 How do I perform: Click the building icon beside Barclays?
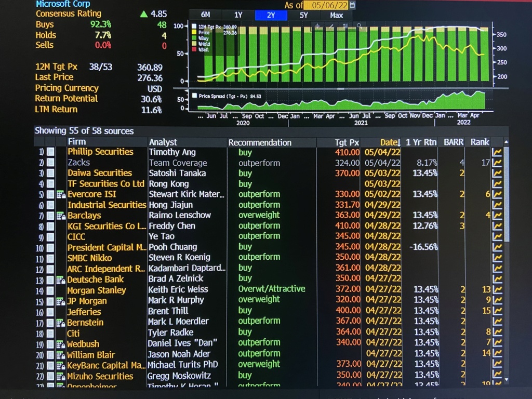point(61,216)
